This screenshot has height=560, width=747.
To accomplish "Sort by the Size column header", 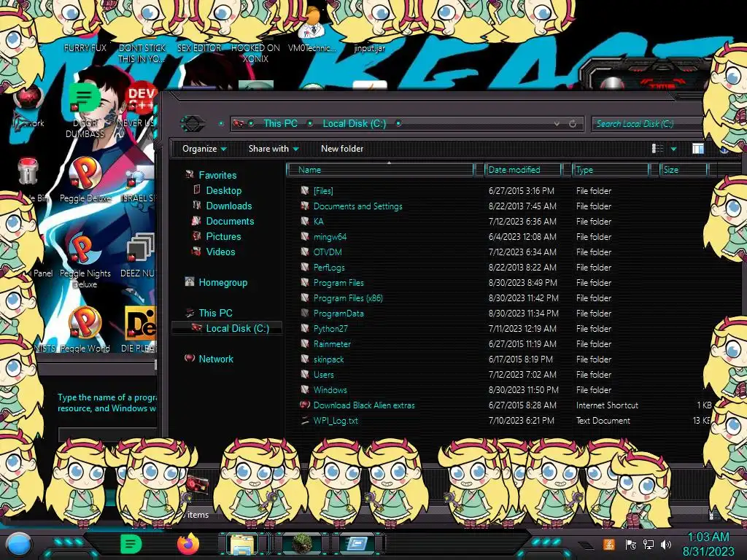I will (x=684, y=170).
